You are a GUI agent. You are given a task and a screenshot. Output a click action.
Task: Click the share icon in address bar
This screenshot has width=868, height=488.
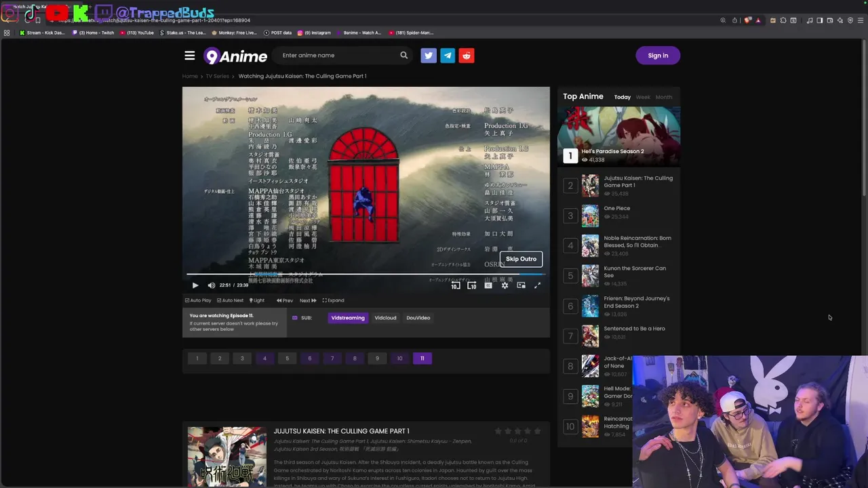(x=734, y=20)
